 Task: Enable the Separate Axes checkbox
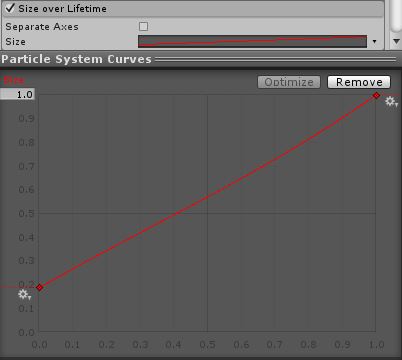coord(143,26)
